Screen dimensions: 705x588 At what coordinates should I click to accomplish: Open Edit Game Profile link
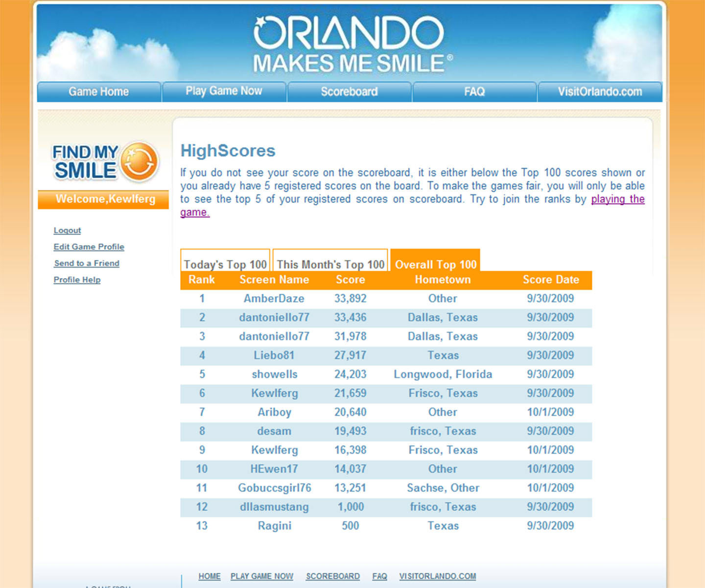[x=89, y=247]
